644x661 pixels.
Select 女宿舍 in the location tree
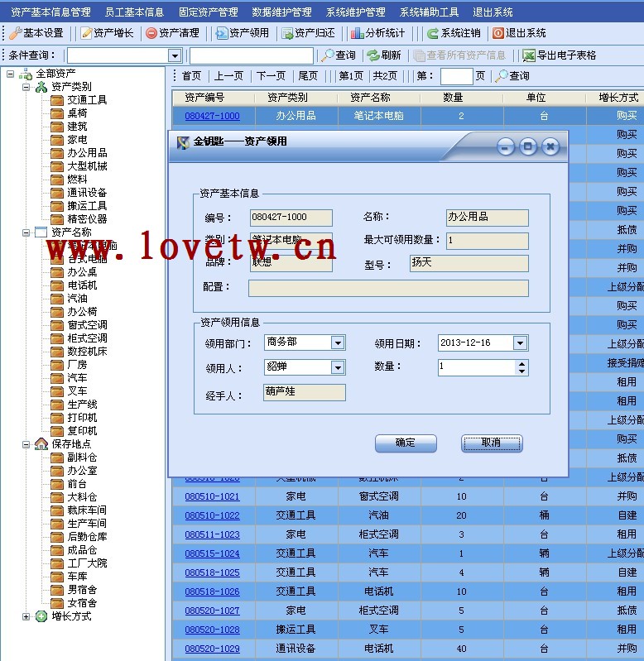[x=82, y=603]
